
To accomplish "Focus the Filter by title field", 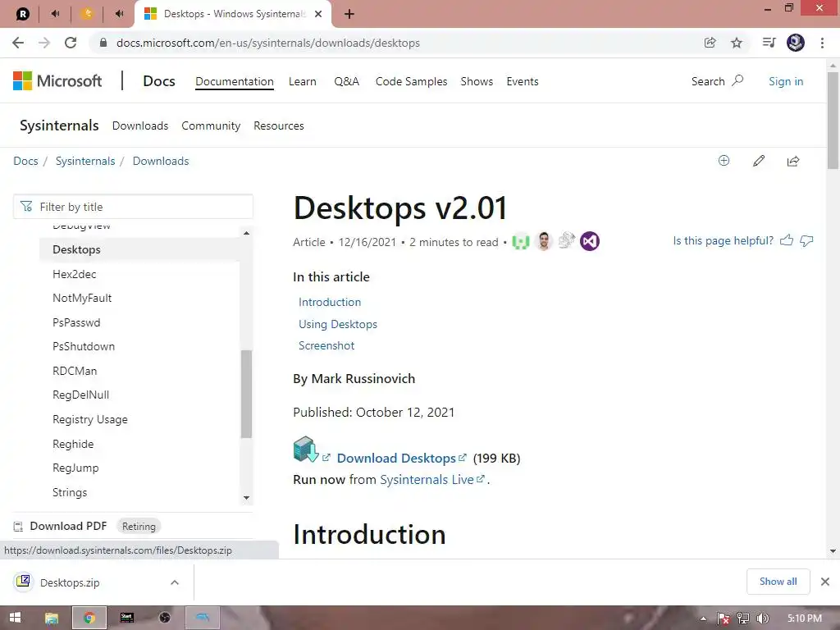I will click(x=133, y=207).
